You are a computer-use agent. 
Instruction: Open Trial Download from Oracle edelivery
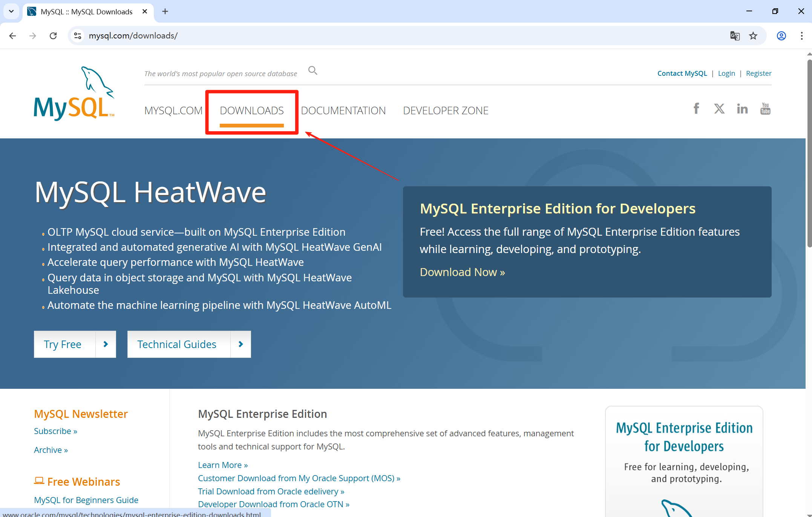tap(271, 491)
